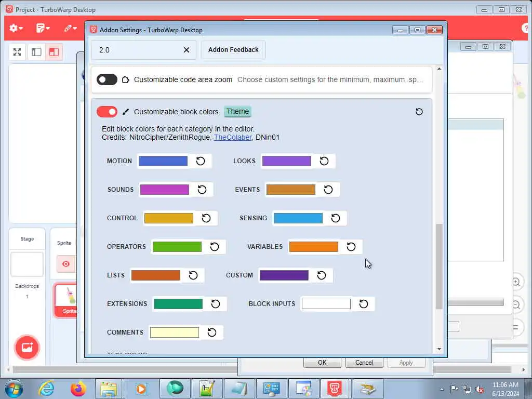Open Windows Start menu
532x399 pixels.
tap(14, 389)
